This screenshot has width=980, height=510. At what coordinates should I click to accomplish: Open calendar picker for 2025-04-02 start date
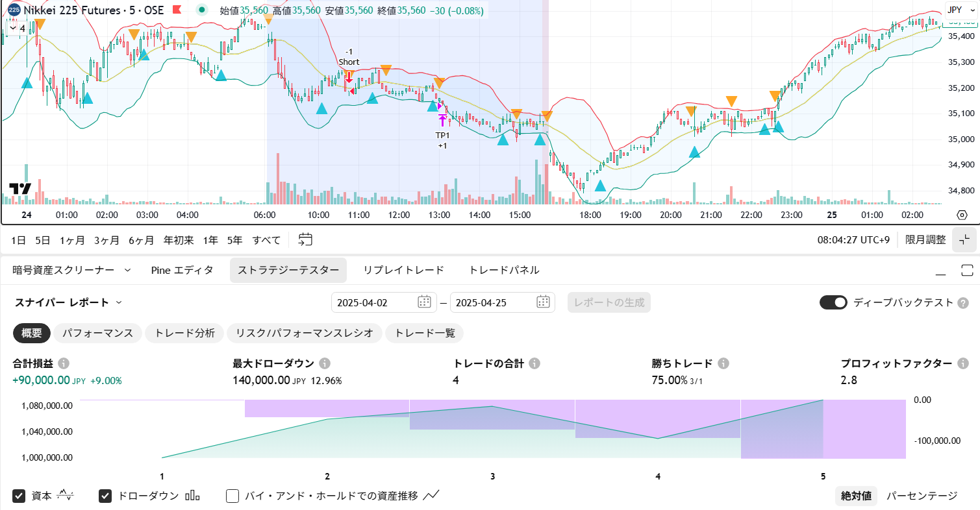click(x=424, y=302)
